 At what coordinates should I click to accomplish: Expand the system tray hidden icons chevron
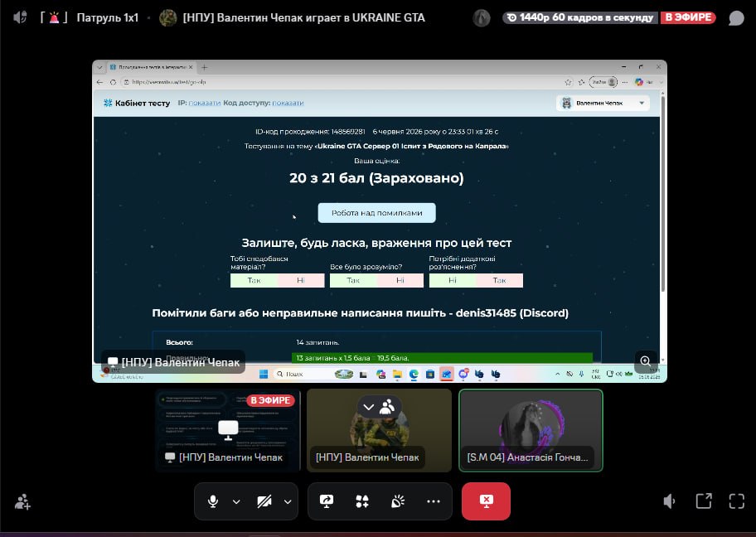[x=557, y=374]
